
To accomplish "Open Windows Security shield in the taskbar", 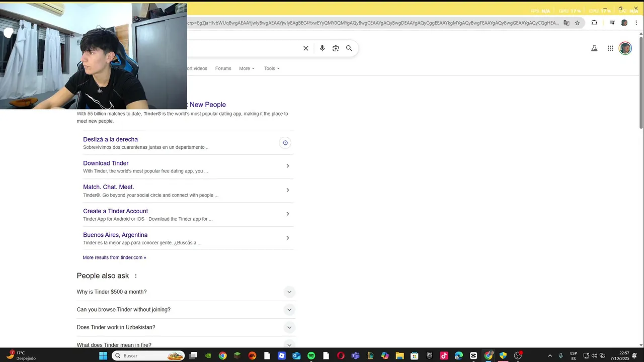I will 503,355.
